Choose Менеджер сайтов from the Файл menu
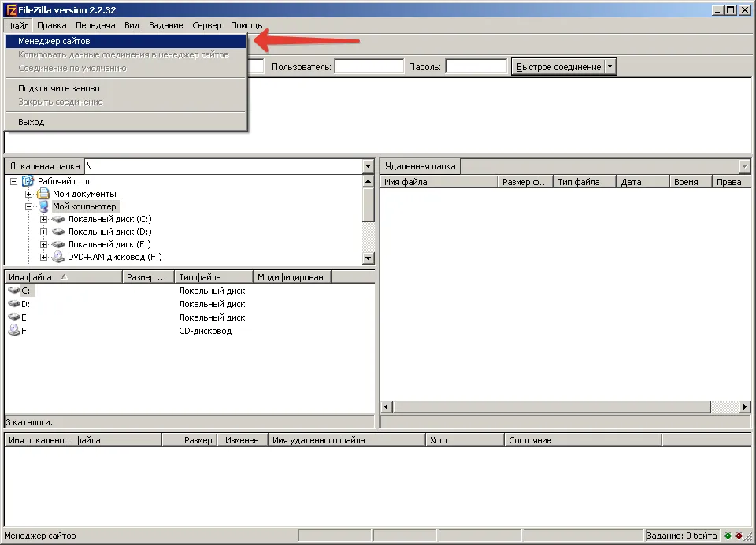 [125, 41]
